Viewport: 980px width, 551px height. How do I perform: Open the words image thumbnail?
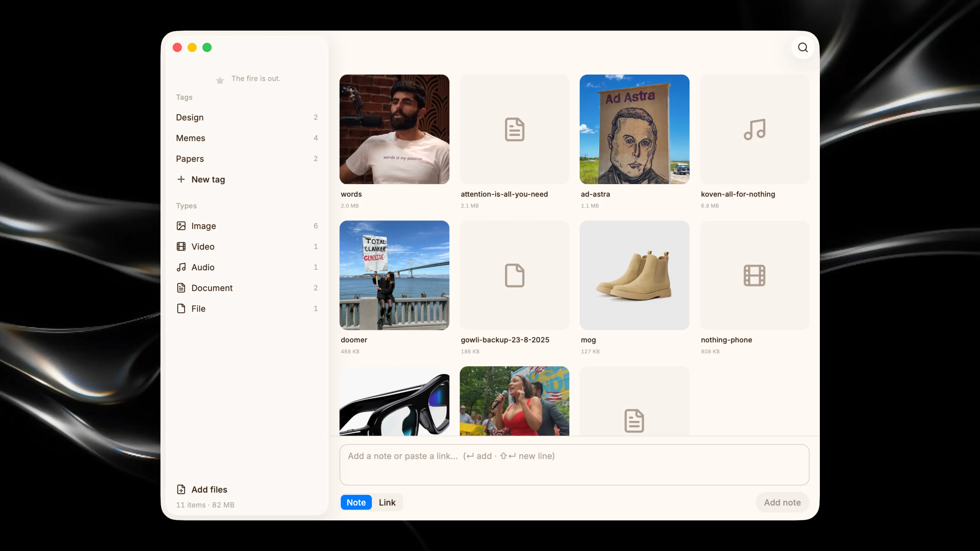[394, 129]
